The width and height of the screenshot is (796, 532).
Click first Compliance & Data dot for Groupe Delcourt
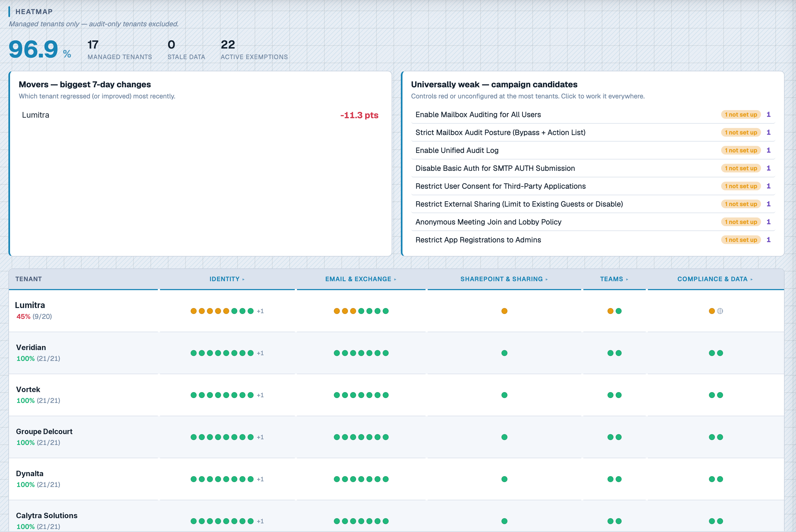(712, 437)
